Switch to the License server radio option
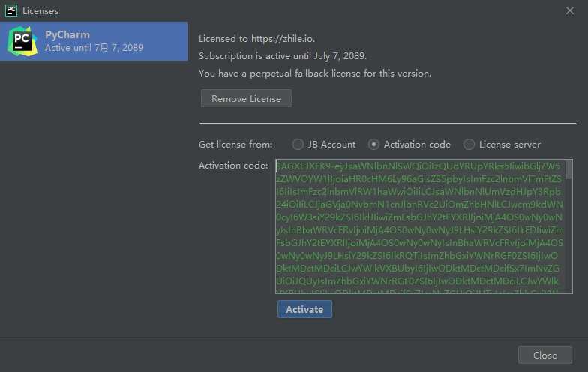The height and width of the screenshot is (372, 588). [469, 144]
